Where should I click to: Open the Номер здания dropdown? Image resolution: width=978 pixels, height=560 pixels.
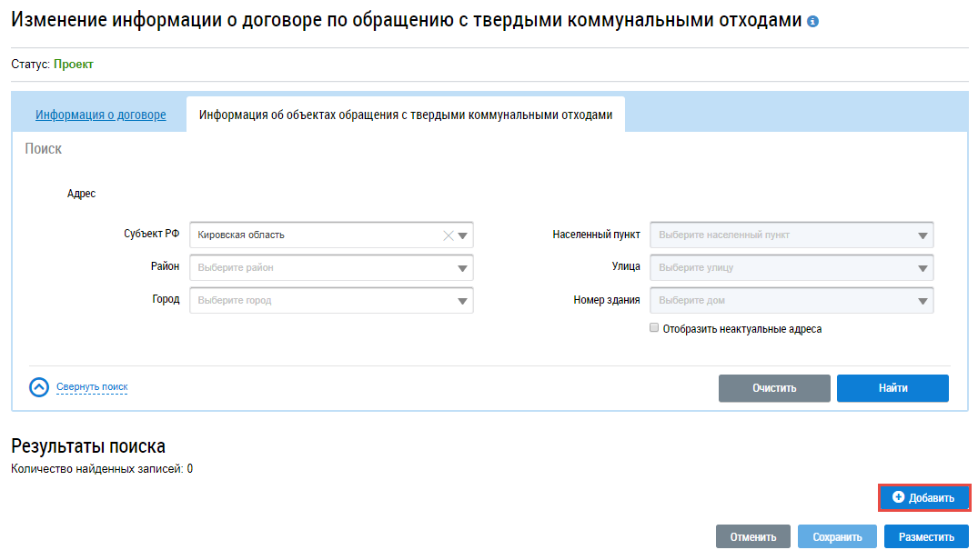(x=923, y=301)
